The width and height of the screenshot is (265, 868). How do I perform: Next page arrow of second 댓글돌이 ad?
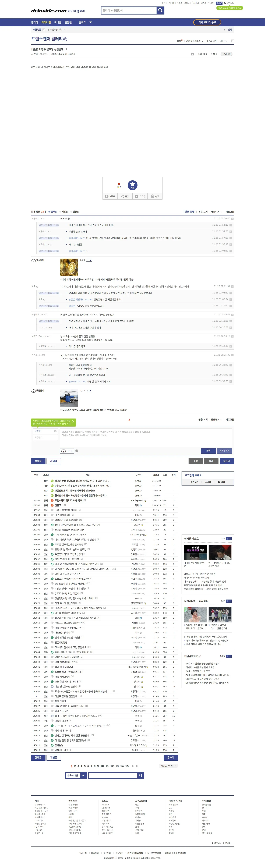90,391
